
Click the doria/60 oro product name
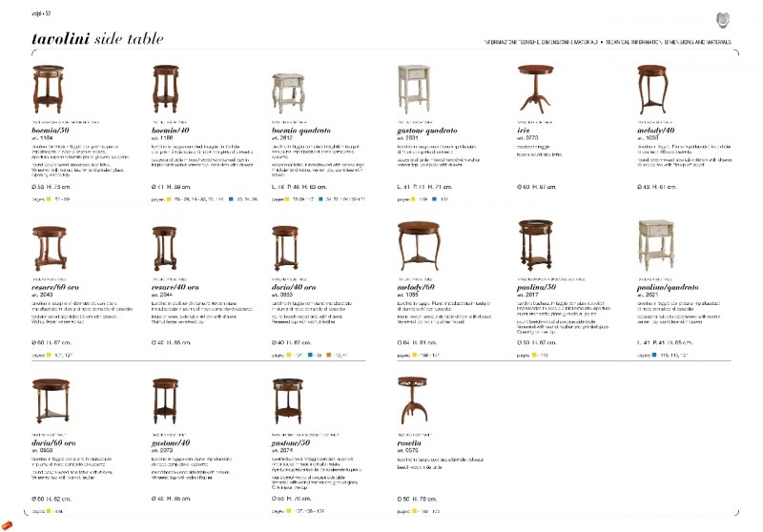point(53,443)
